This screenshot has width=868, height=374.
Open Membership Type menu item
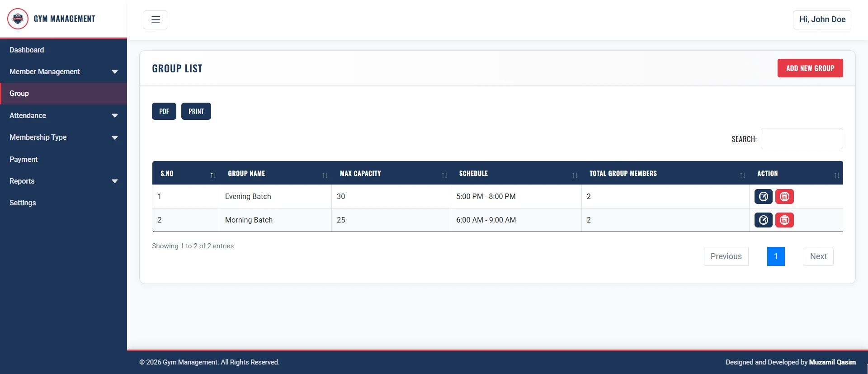[x=63, y=137]
